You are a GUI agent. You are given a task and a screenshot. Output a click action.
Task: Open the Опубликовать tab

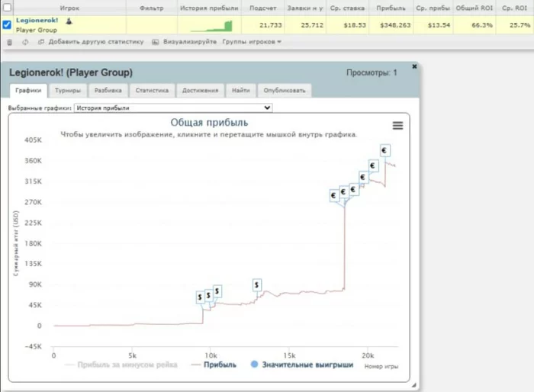pos(285,91)
